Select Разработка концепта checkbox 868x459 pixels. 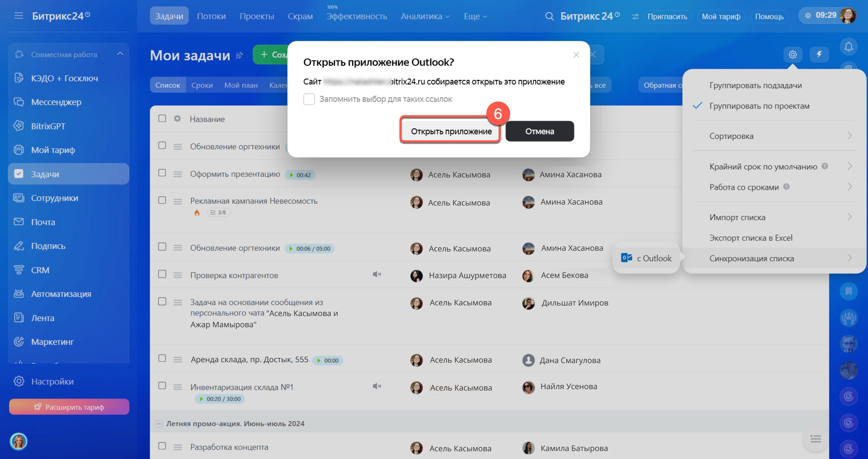pyautogui.click(x=162, y=446)
